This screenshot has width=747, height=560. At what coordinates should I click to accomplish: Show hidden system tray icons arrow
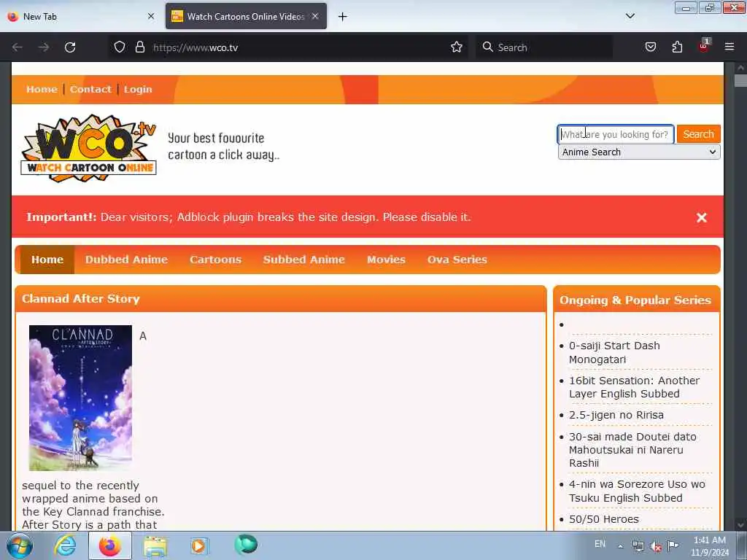point(620,546)
